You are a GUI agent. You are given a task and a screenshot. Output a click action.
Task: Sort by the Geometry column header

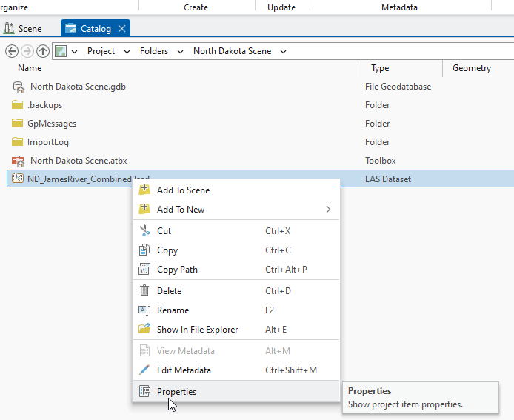(x=472, y=68)
